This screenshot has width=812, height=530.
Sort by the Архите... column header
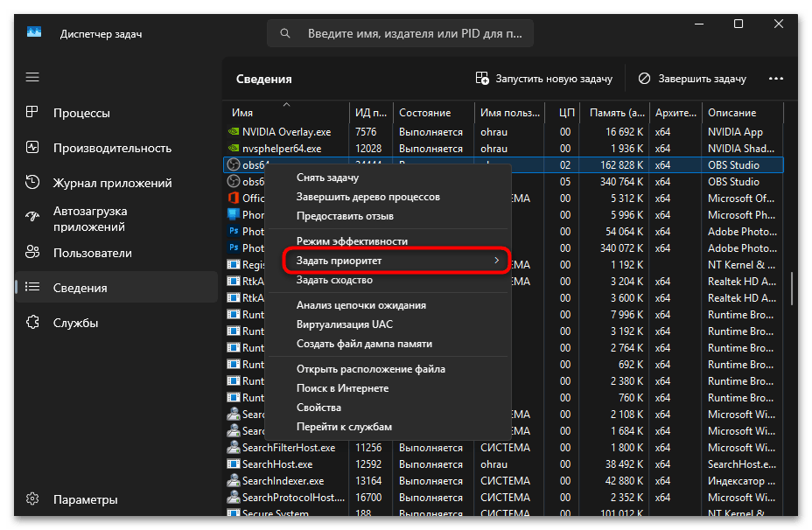tap(675, 112)
